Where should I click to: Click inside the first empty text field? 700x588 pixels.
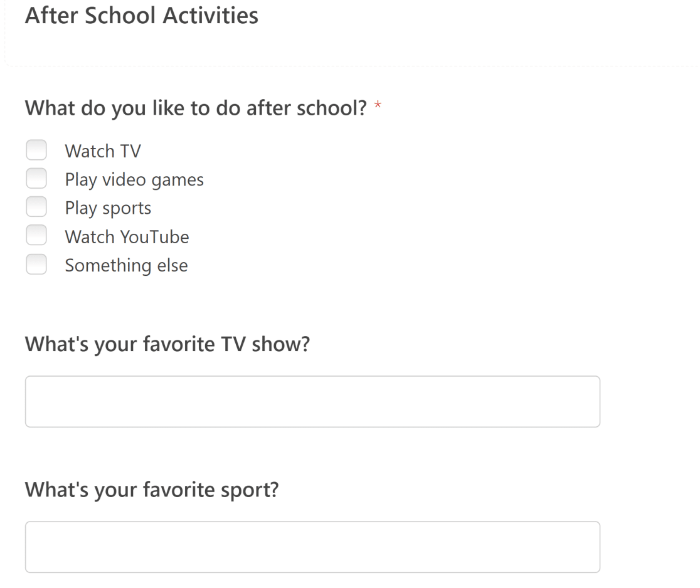pyautogui.click(x=312, y=401)
